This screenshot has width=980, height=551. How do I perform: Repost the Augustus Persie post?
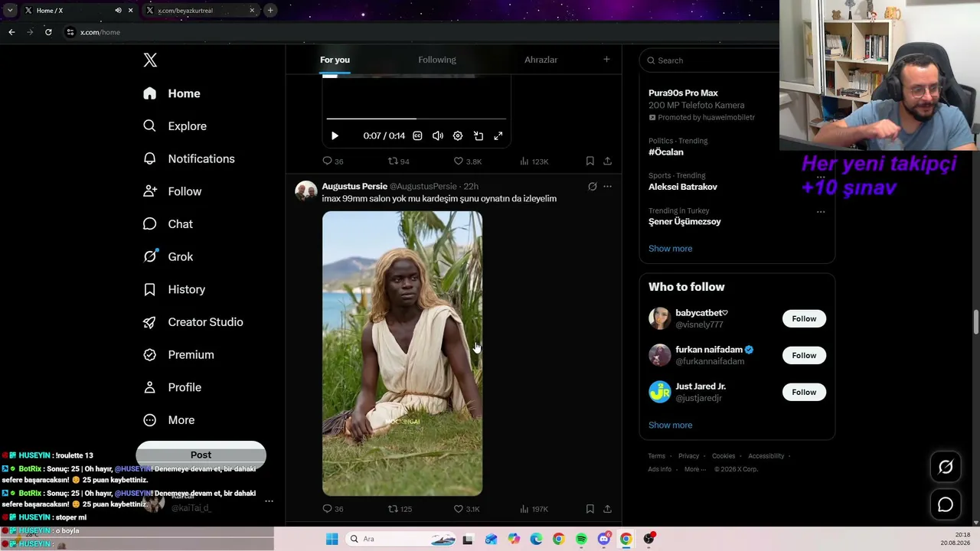coord(400,509)
